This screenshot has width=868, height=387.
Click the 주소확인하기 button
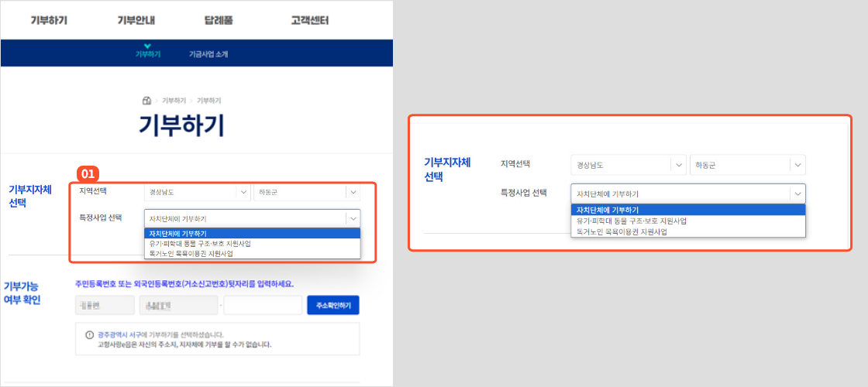point(332,305)
